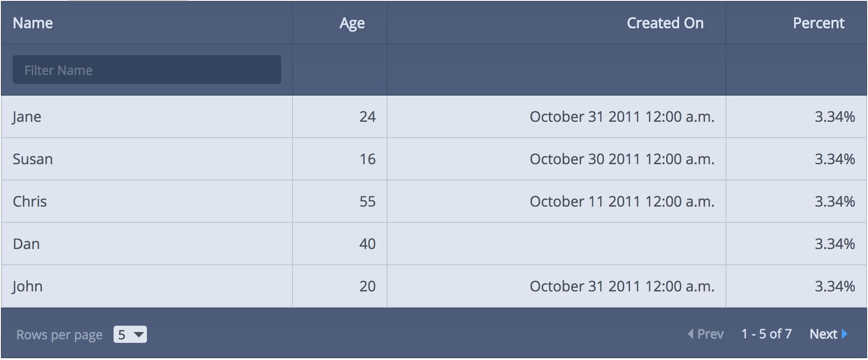This screenshot has height=360, width=868.
Task: Click Susan's October 30 created date cell
Action: point(557,159)
